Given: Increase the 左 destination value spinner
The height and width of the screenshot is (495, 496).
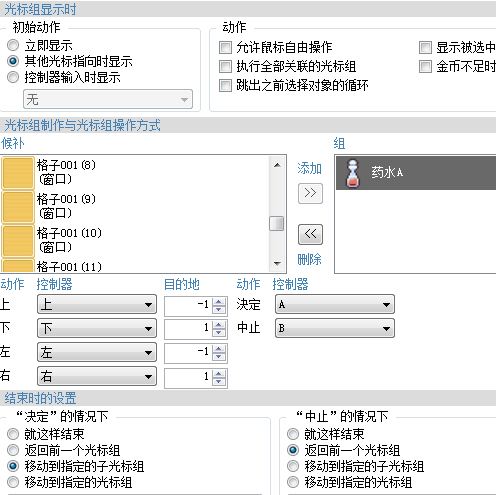Looking at the screenshot, I should (x=219, y=349).
